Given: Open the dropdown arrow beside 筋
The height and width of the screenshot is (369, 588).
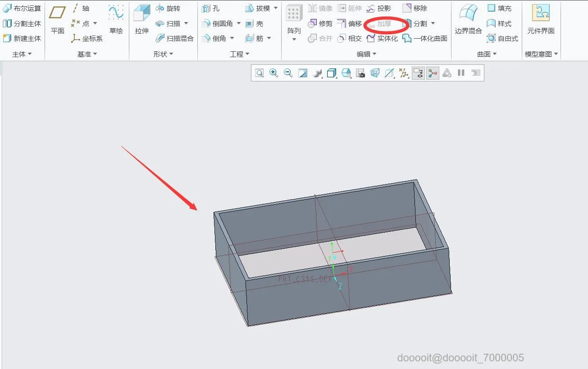Looking at the screenshot, I should coord(269,38).
